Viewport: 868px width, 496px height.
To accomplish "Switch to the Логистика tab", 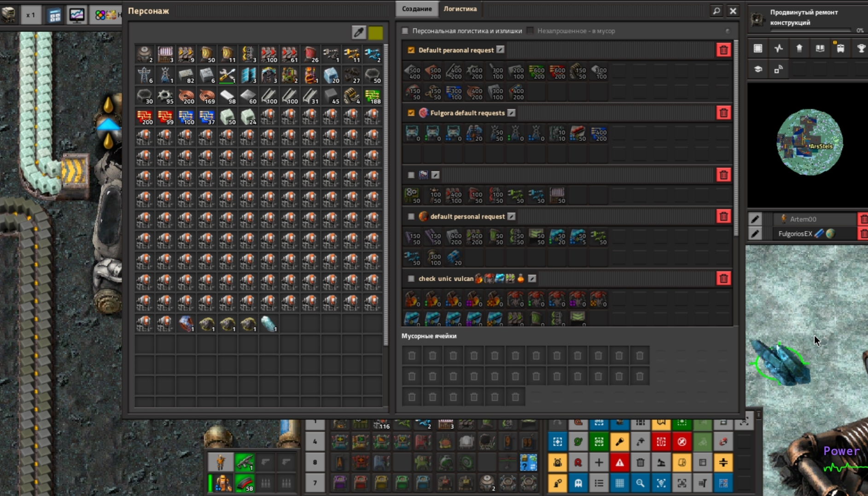I will pyautogui.click(x=460, y=9).
